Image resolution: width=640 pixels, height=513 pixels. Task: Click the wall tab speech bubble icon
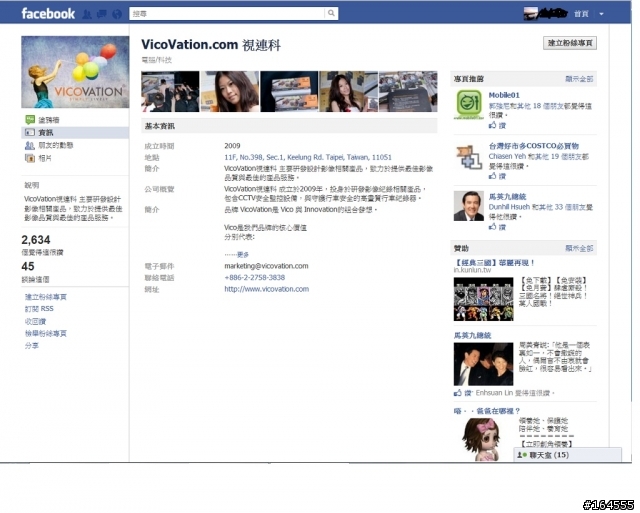pos(30,120)
